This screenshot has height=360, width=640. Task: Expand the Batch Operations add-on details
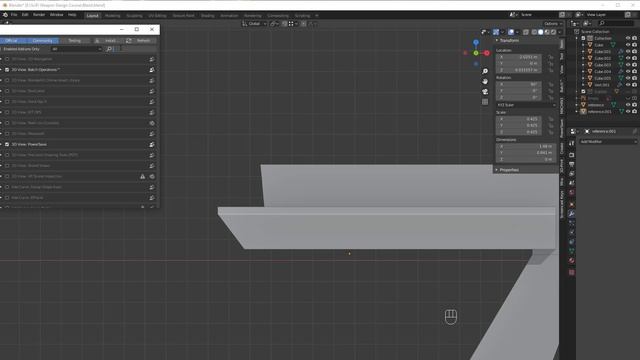(1, 70)
